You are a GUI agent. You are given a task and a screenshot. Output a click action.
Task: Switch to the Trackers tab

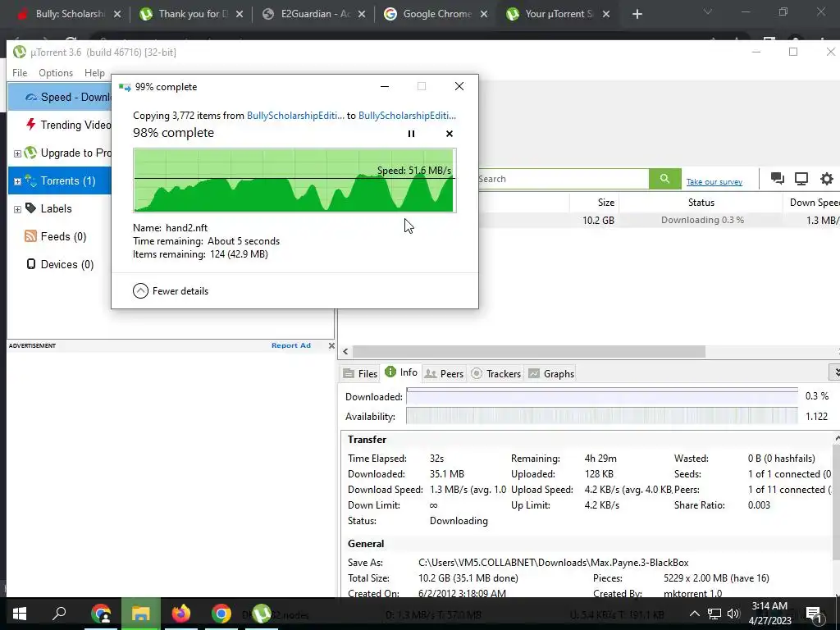click(x=496, y=373)
